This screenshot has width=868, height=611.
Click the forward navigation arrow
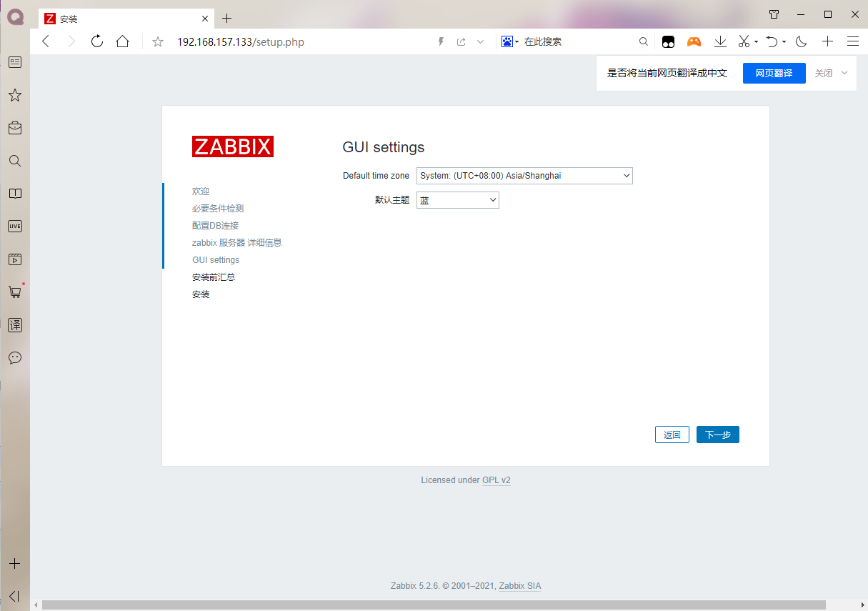click(71, 41)
